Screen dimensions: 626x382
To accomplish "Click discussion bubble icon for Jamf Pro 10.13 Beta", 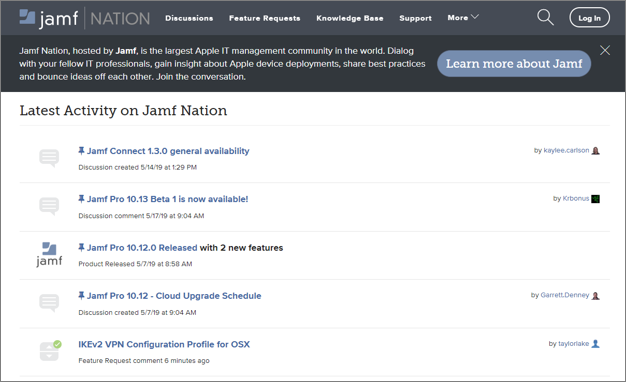I will pos(49,206).
